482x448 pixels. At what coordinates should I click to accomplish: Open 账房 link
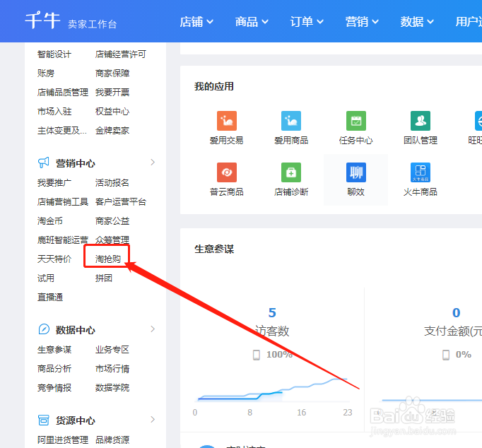pos(46,73)
